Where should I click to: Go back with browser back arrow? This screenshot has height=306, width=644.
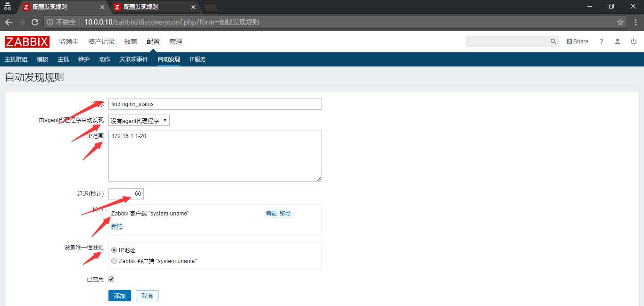(x=8, y=22)
